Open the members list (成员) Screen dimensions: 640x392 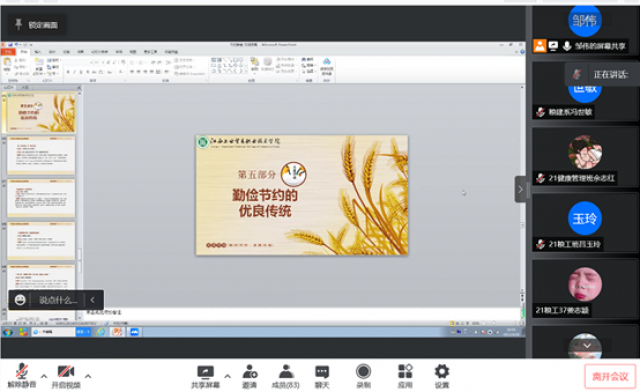point(286,376)
